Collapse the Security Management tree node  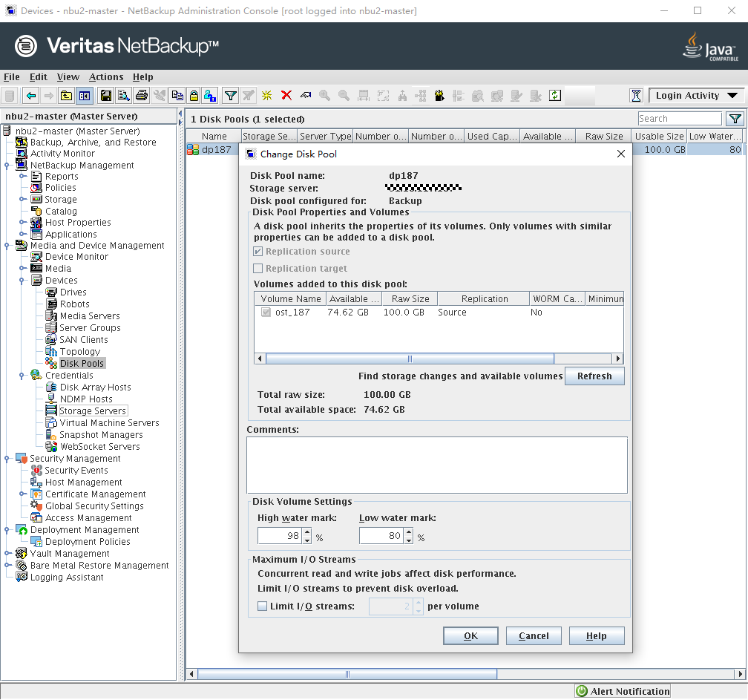pos(7,459)
